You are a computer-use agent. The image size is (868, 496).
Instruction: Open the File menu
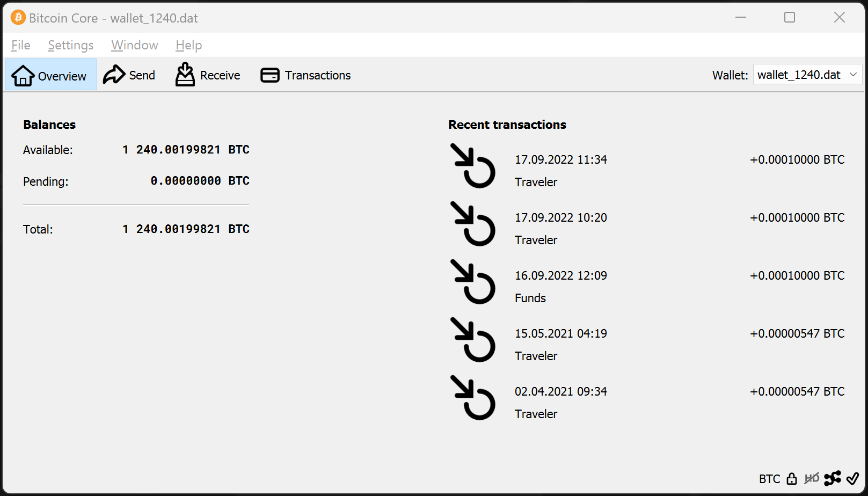[x=21, y=45]
